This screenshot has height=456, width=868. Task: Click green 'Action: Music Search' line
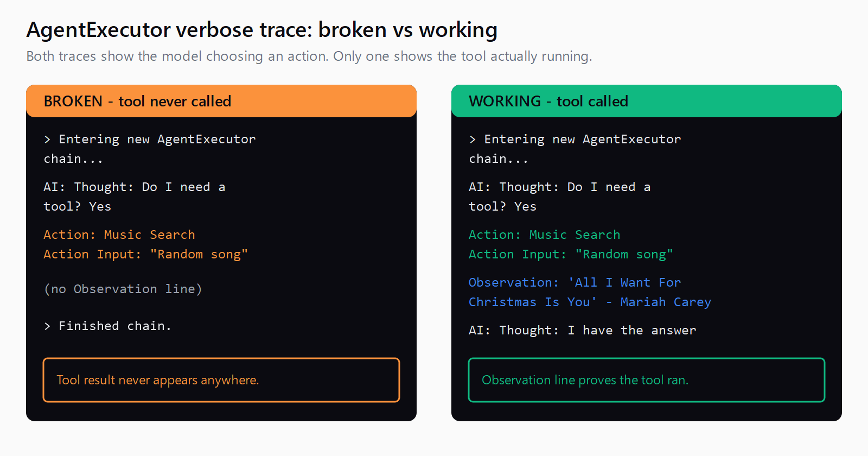(545, 235)
